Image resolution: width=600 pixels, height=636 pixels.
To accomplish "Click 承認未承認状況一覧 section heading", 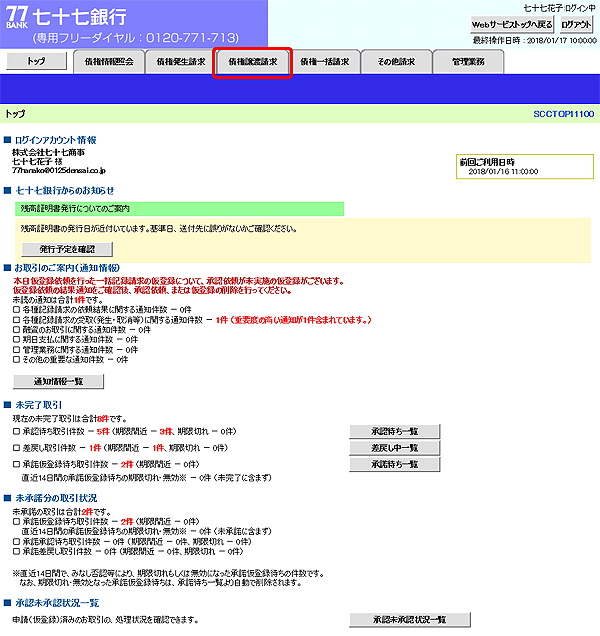I will [57, 603].
